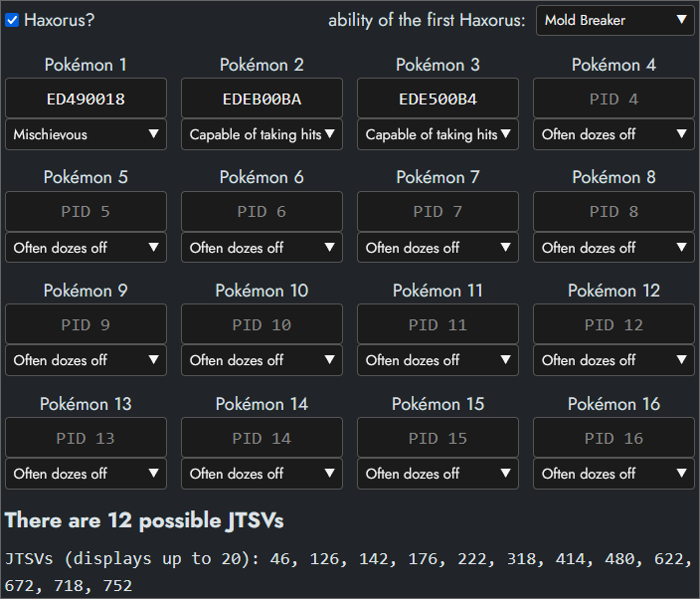Viewport: 700px width, 599px height.
Task: Focus the PID 6 input field
Action: pos(262,211)
